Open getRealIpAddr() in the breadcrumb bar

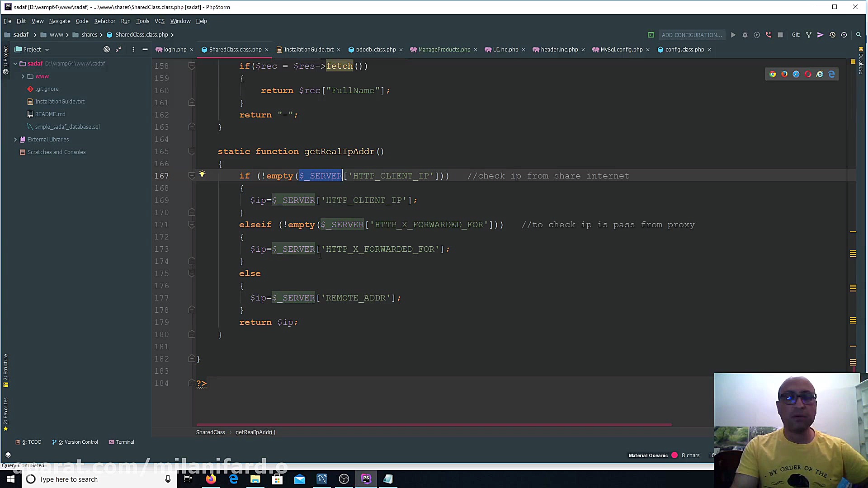[x=255, y=432]
